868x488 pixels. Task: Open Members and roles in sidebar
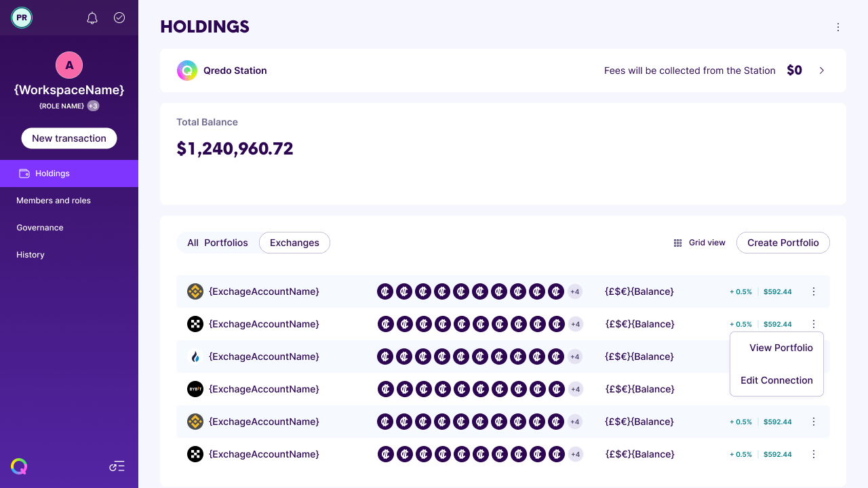pyautogui.click(x=54, y=201)
